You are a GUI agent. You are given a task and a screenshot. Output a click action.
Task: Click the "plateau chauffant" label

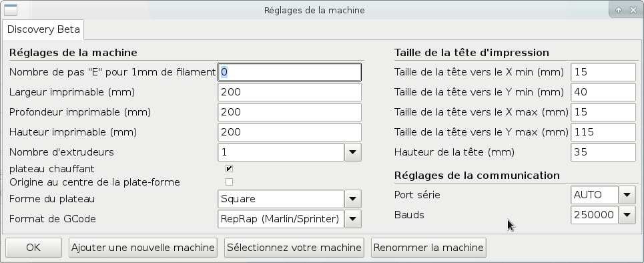(52, 169)
